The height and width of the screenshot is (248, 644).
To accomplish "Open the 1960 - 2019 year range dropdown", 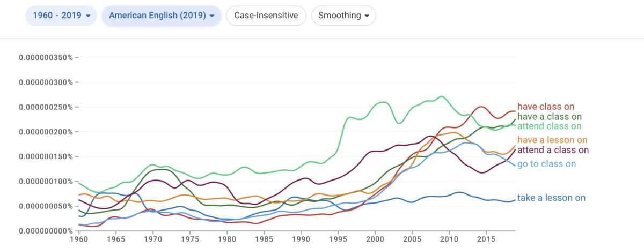I will (x=61, y=16).
